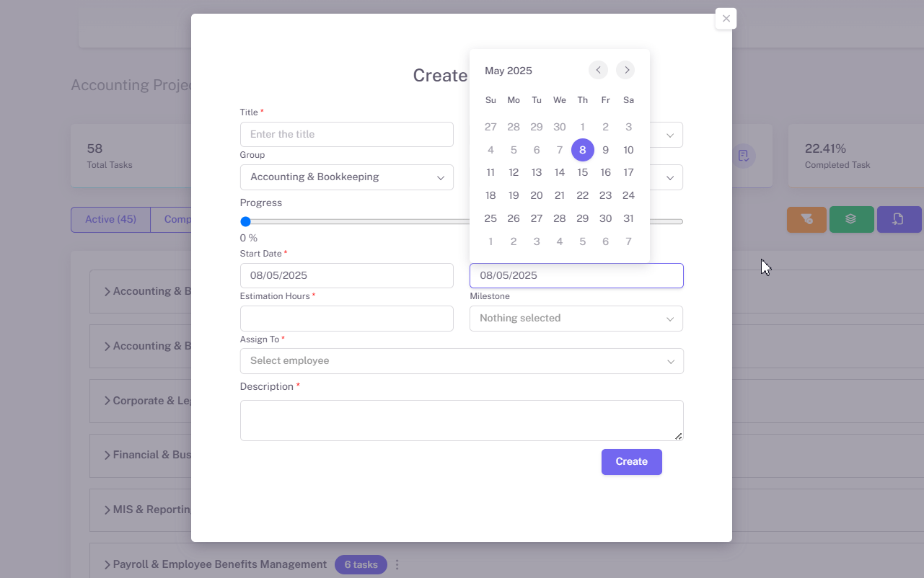Select May 15 in the calendar
Viewport: 924px width, 578px height.
(583, 172)
